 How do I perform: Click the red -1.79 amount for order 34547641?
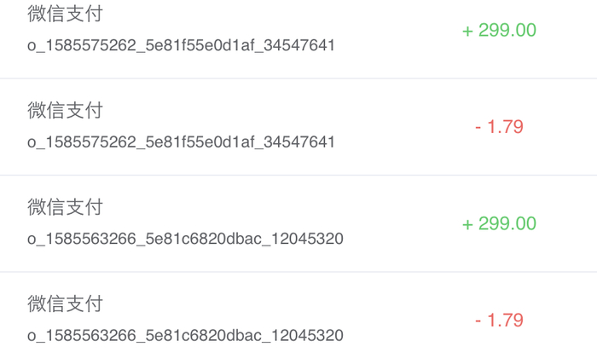click(x=499, y=127)
